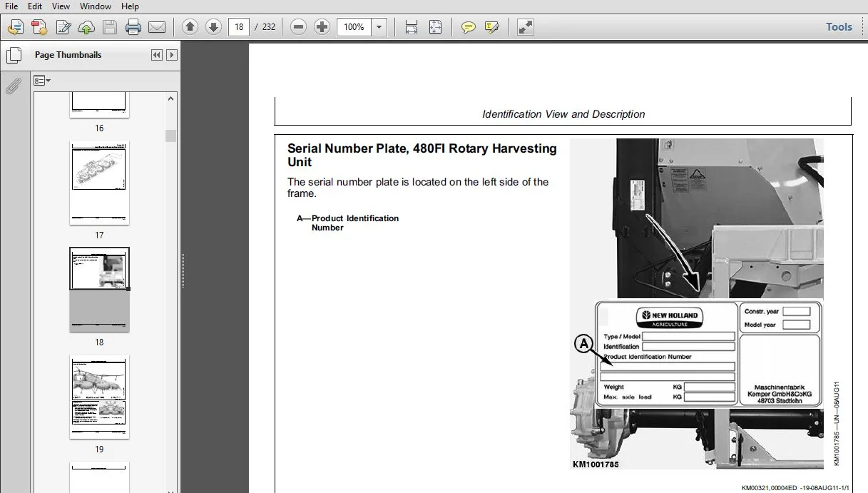This screenshot has width=868, height=493.
Task: Click the 'Page Thumbnails' panel title
Action: [68, 55]
